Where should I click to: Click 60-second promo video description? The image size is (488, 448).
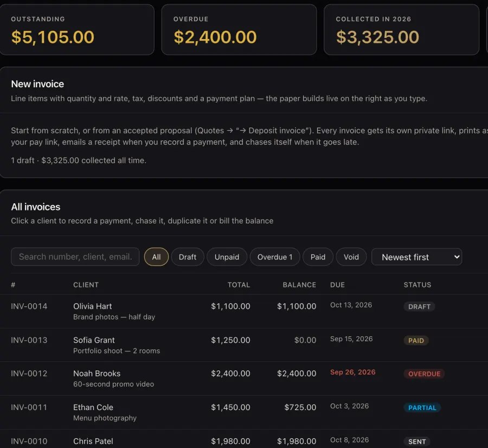tap(114, 384)
